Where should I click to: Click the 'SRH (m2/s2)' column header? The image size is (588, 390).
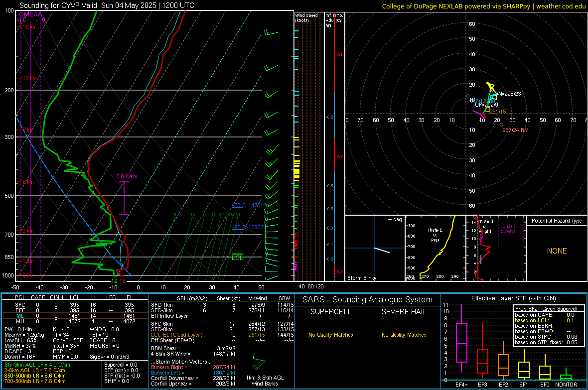[x=192, y=298]
